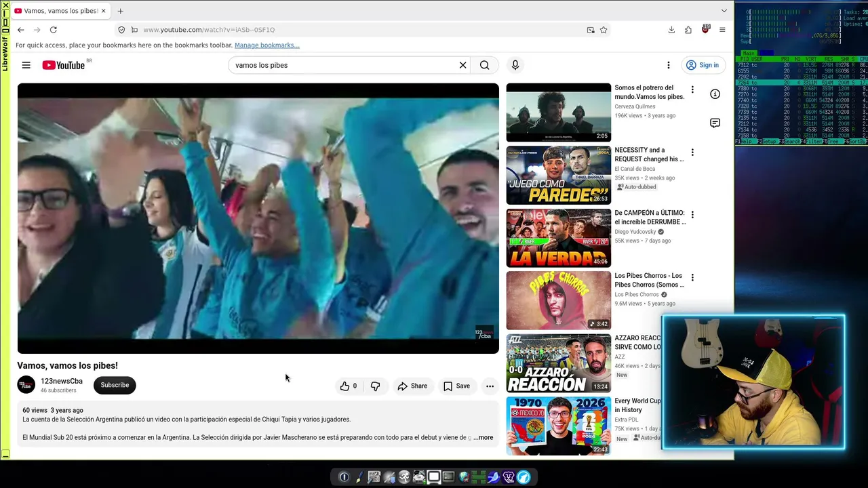868x488 pixels.
Task: Open the Diego Yudcovsky channel link
Action: tap(635, 232)
